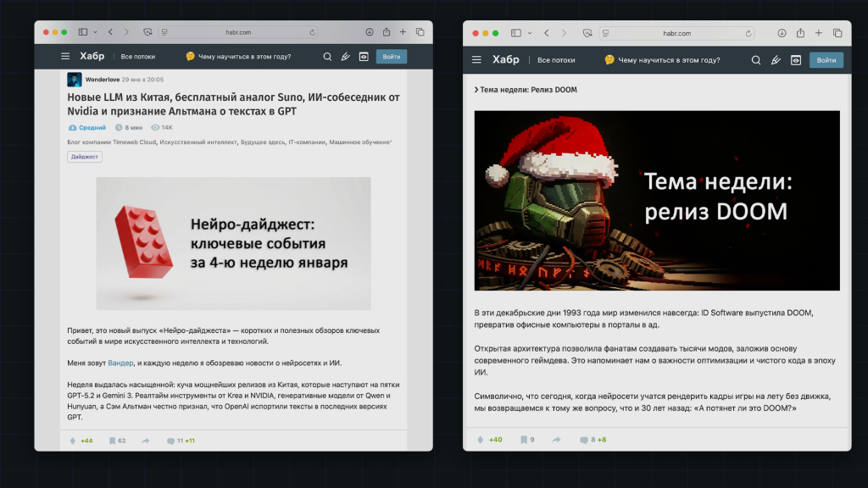
Task: Click the share arrow under the DOOM article
Action: coord(556,440)
